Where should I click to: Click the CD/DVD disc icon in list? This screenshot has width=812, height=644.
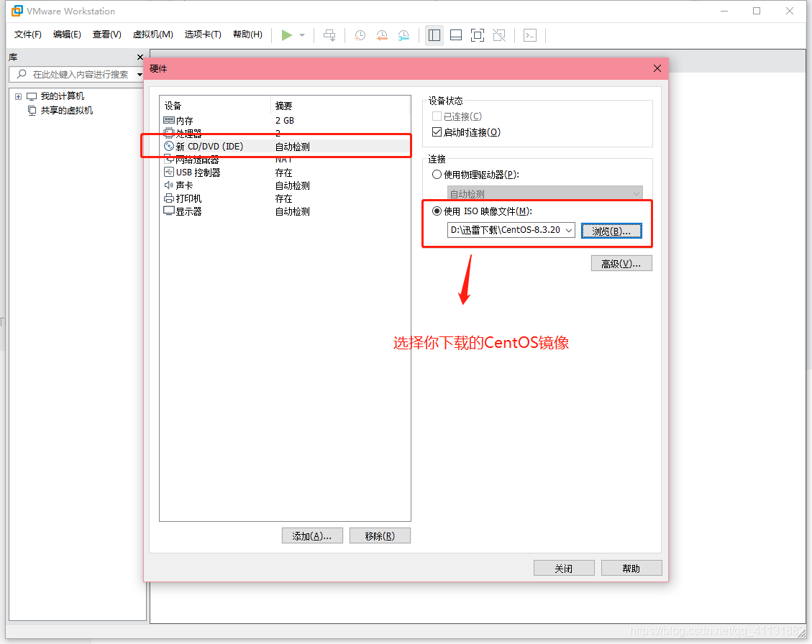(169, 147)
